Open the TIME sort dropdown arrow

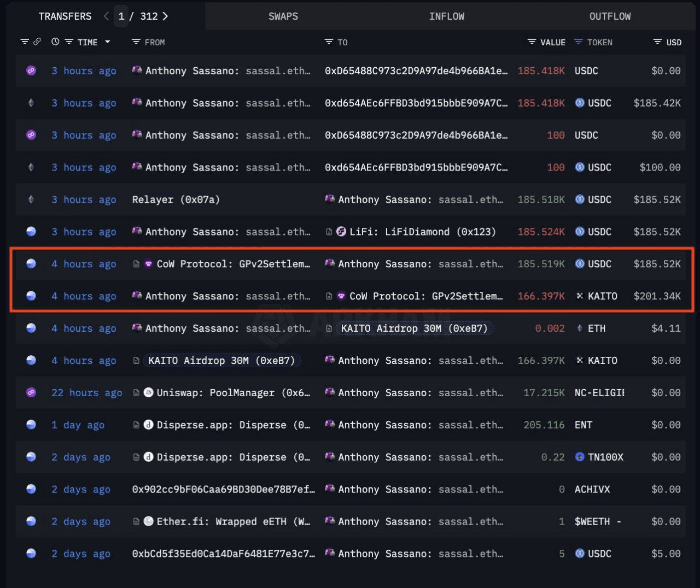coord(108,42)
